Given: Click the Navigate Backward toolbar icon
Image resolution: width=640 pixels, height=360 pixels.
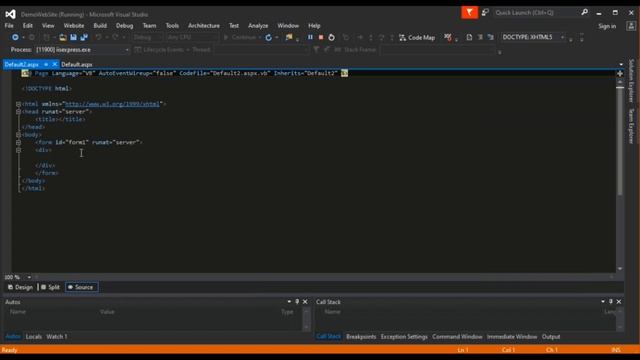Looking at the screenshot, I should (x=15, y=37).
